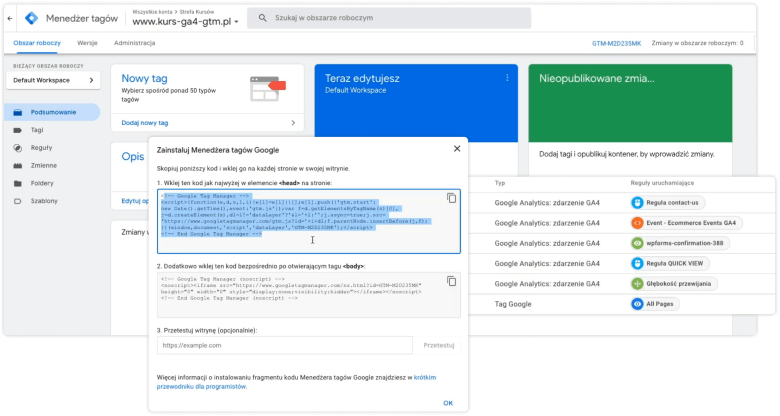Switch to the Wersje tab

[x=87, y=43]
